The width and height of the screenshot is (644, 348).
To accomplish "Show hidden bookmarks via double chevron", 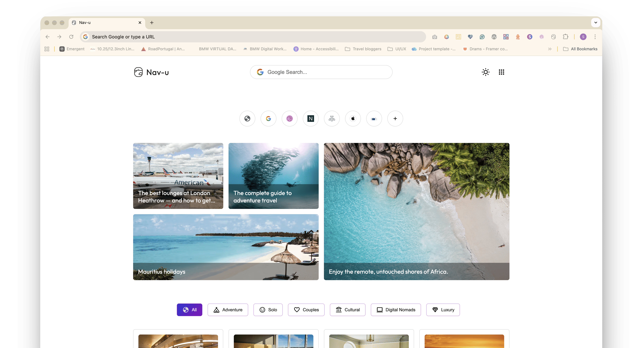I will pos(550,49).
